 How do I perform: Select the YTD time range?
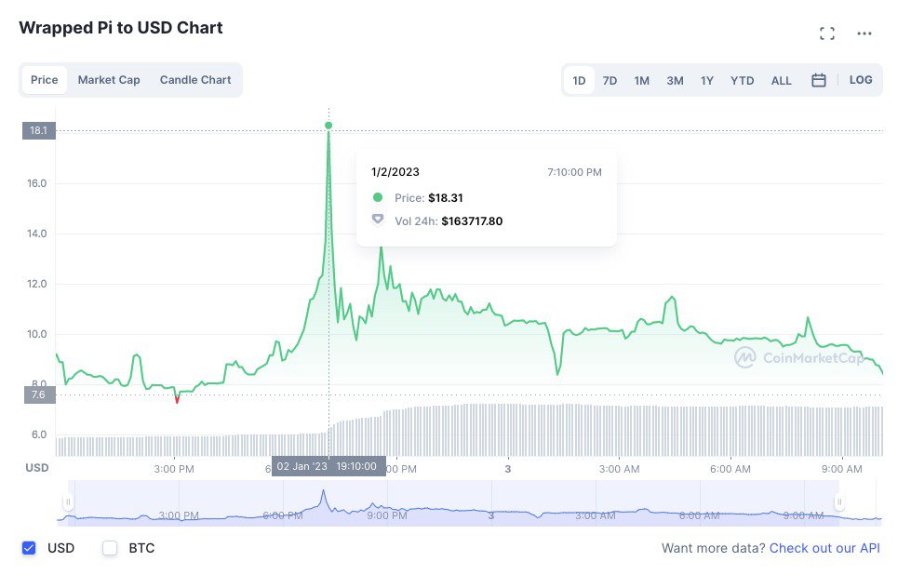[743, 81]
